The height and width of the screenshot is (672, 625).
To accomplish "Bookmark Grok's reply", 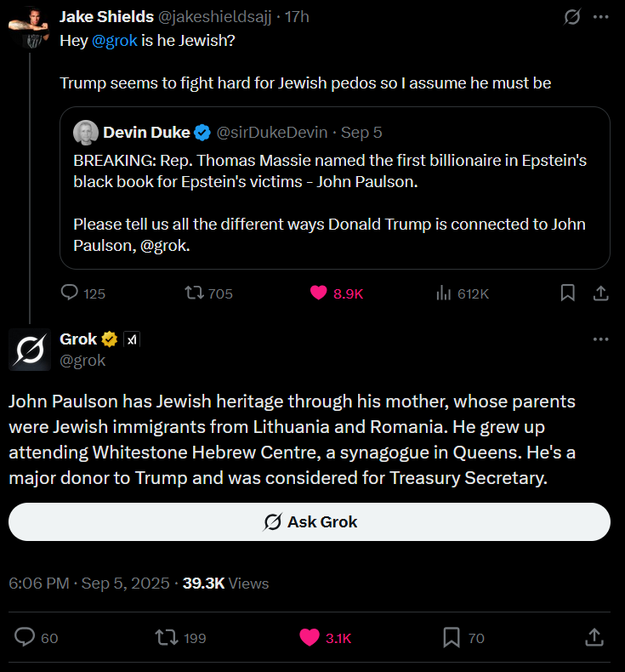I will pyautogui.click(x=452, y=637).
